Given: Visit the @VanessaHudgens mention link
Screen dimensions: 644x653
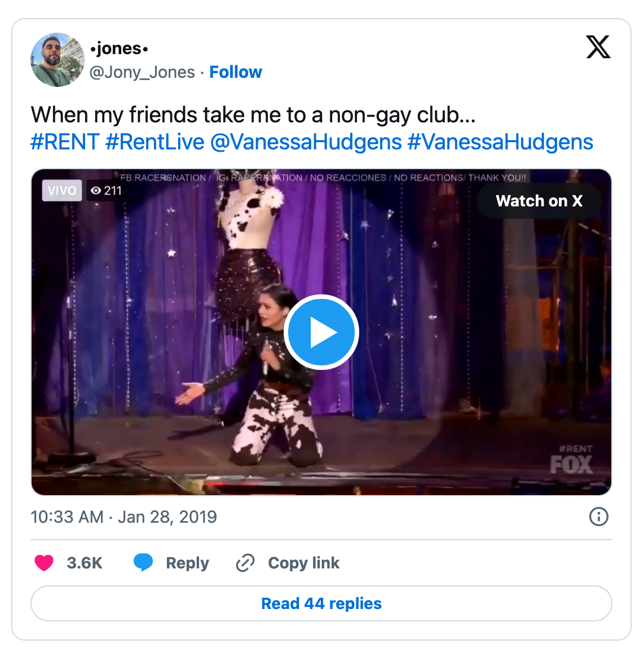Looking at the screenshot, I should (306, 142).
